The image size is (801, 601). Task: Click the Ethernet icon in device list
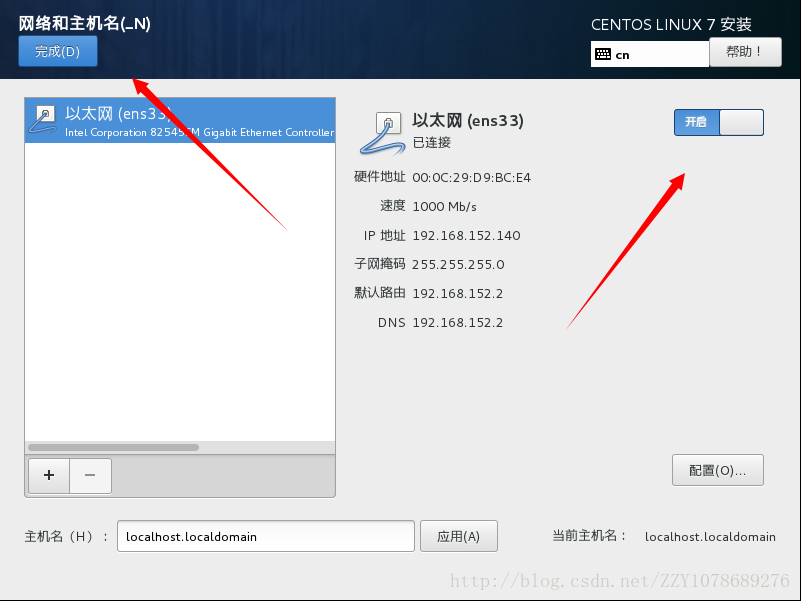point(43,120)
